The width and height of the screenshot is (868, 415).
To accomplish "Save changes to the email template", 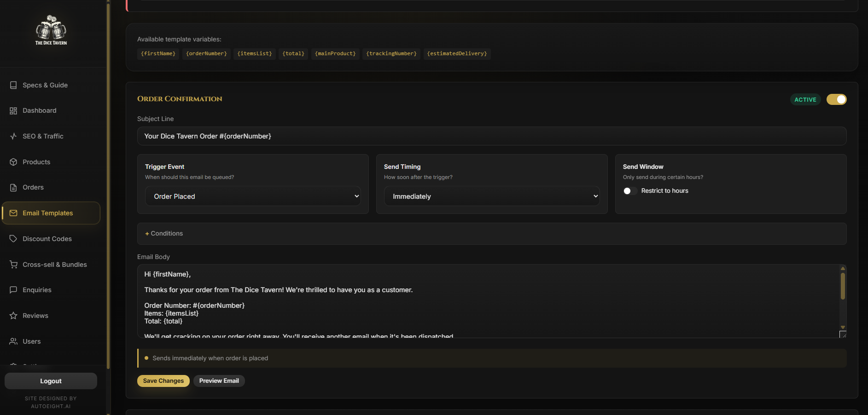I will pyautogui.click(x=163, y=380).
